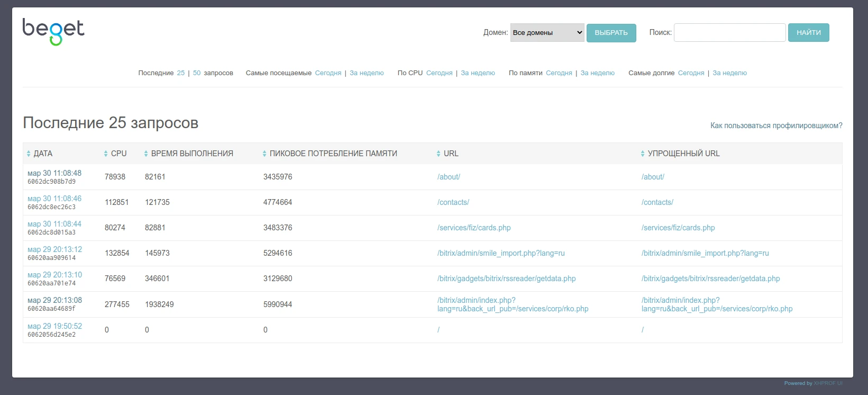Show last 25 requests link
This screenshot has width=868, height=395.
tap(181, 73)
